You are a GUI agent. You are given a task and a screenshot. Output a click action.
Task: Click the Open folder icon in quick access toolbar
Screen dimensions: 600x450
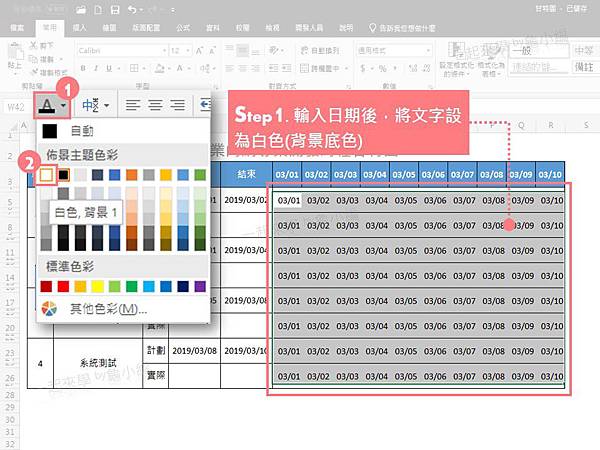[x=81, y=10]
